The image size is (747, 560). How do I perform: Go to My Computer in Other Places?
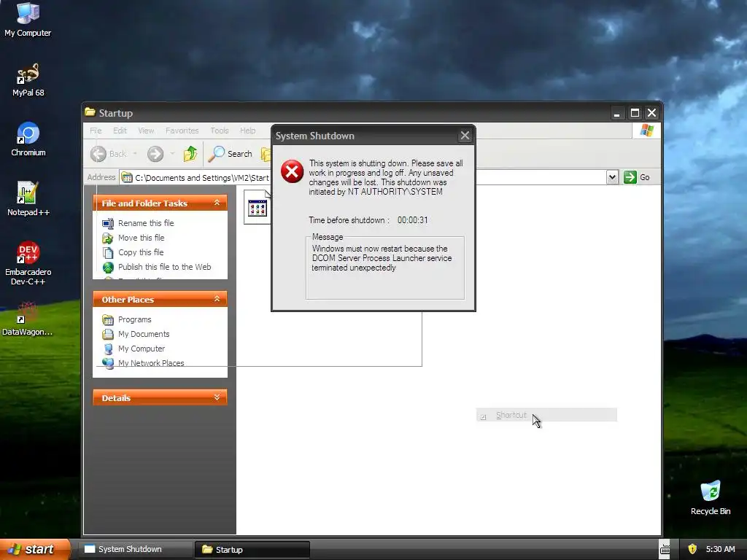tap(141, 349)
